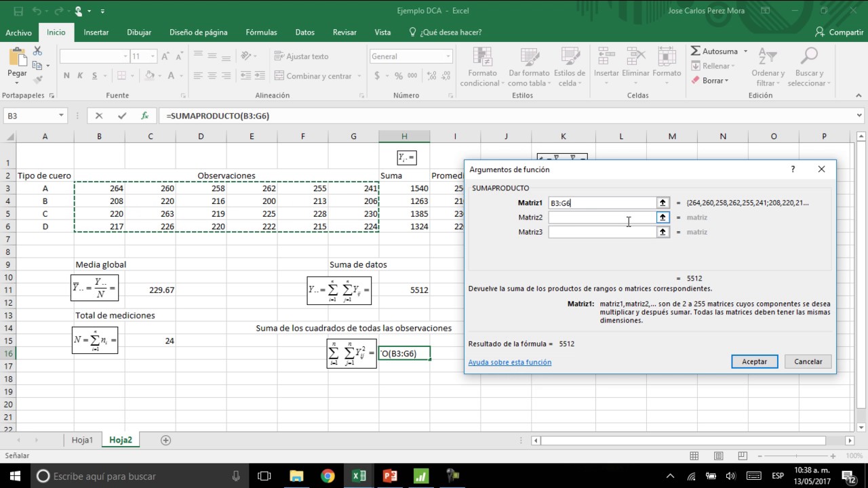This screenshot has height=488, width=868.
Task: Open Ordenar y filtrar menu
Action: (x=768, y=67)
